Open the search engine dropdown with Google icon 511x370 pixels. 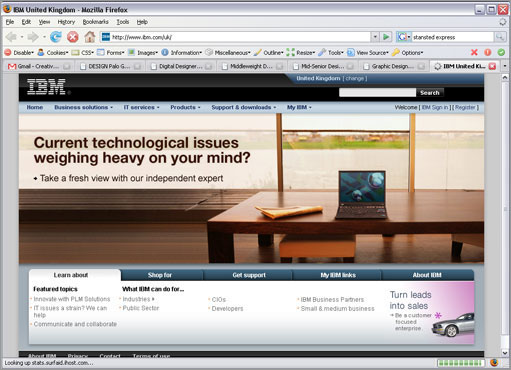point(404,37)
